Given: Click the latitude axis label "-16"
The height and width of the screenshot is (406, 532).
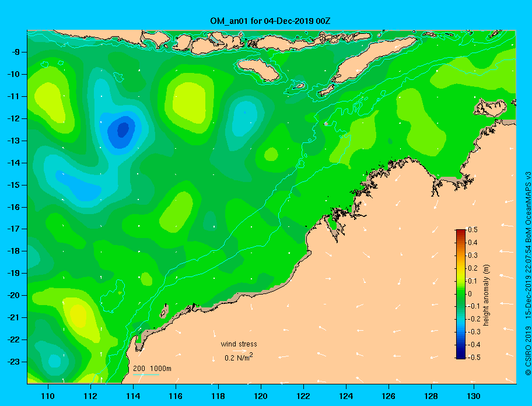Looking at the screenshot, I should click(x=14, y=207).
